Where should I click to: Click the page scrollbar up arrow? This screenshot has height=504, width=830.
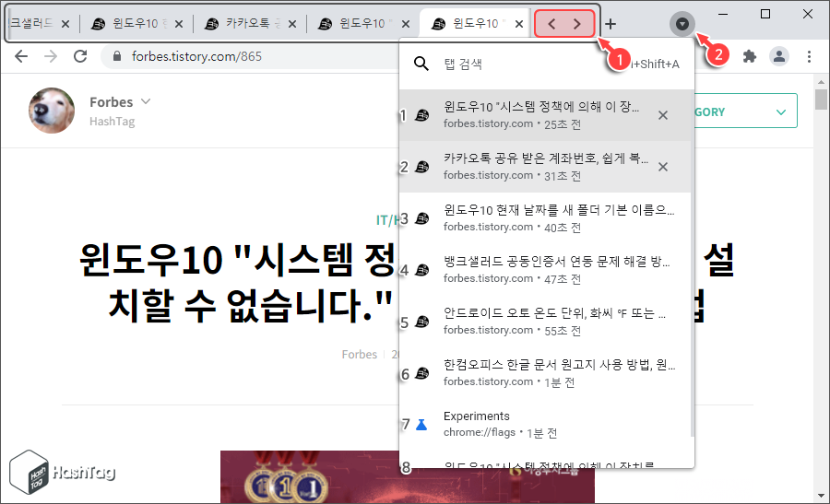click(x=821, y=82)
